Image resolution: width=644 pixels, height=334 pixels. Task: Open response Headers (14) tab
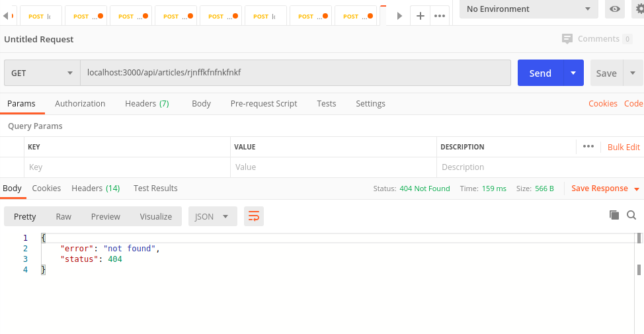96,188
